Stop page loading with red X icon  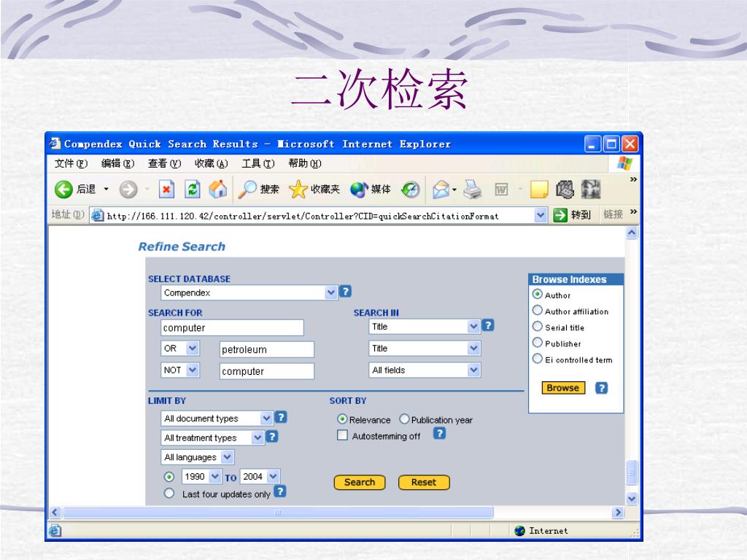coord(166,190)
